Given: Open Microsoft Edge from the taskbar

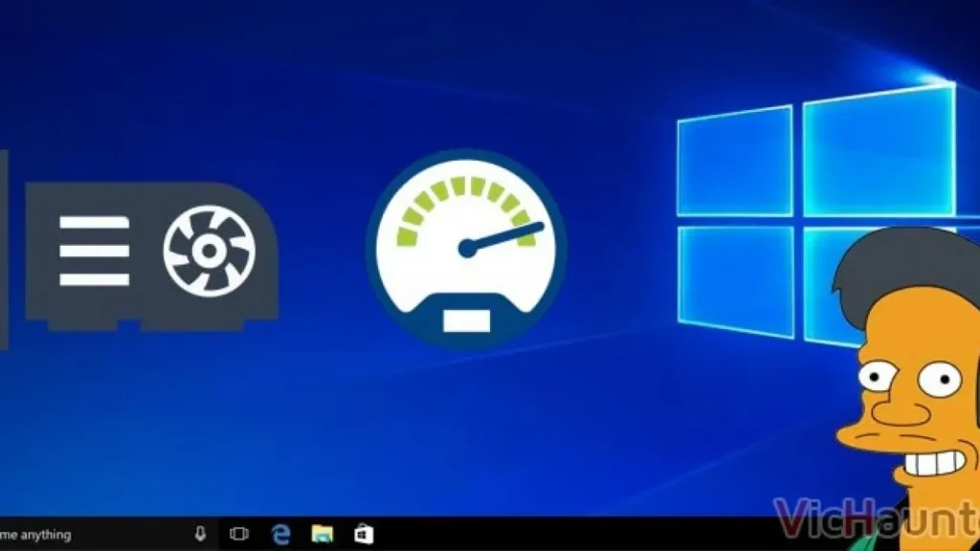Looking at the screenshot, I should [280, 534].
